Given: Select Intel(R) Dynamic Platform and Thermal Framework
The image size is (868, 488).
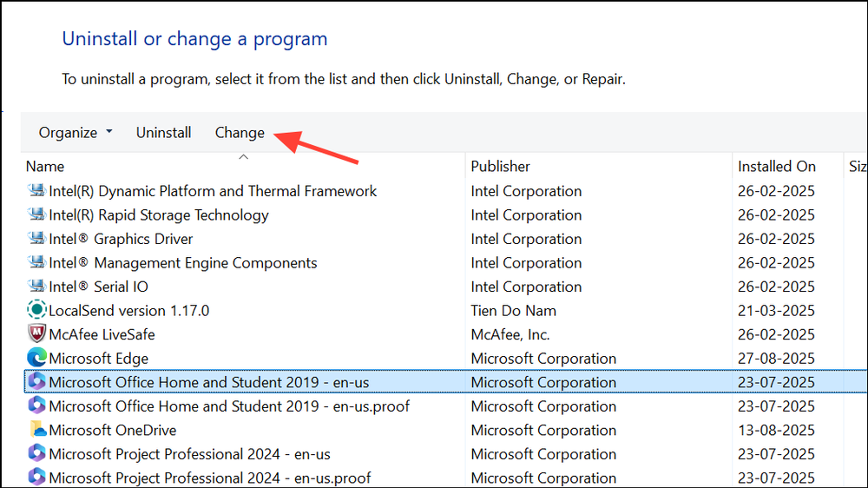Looking at the screenshot, I should (x=213, y=191).
